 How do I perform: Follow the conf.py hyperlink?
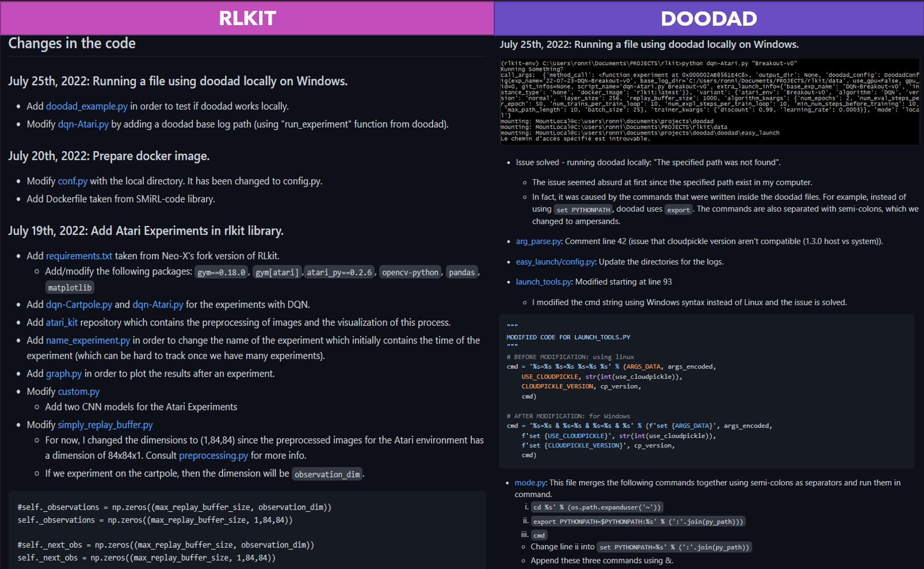(x=72, y=181)
